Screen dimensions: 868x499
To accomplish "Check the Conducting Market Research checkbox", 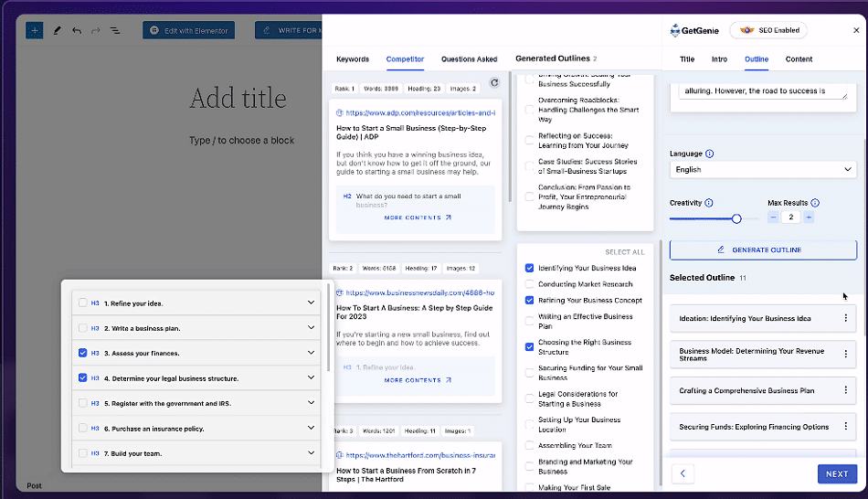I will (529, 284).
